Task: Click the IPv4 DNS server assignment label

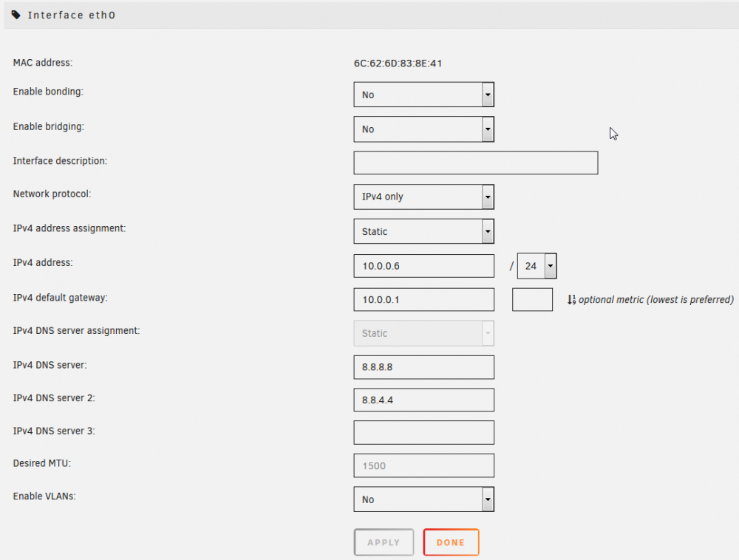Action: pyautogui.click(x=76, y=331)
